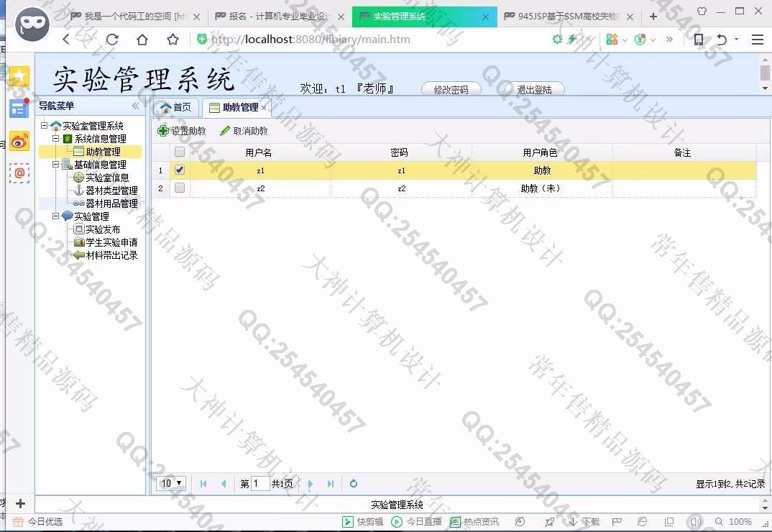Bookmark page with star outline icon
Image resolution: width=772 pixels, height=532 pixels.
click(173, 40)
